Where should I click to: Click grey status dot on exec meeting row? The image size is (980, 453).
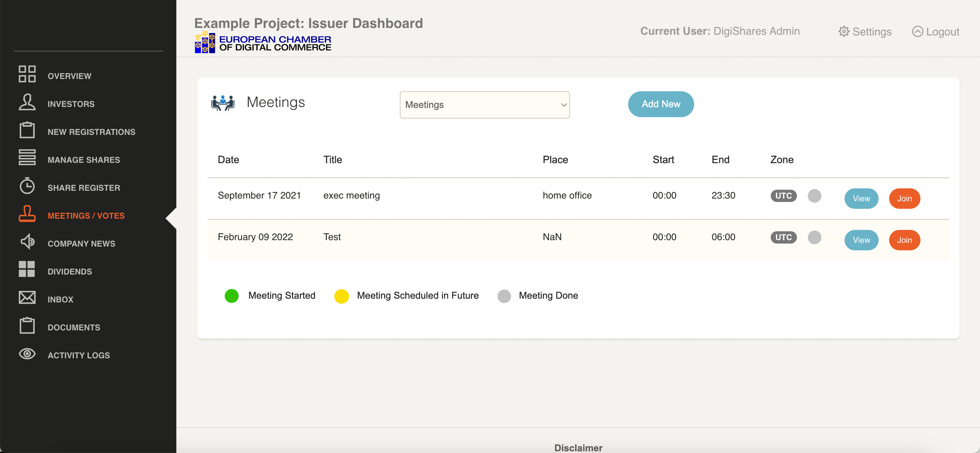[815, 196]
